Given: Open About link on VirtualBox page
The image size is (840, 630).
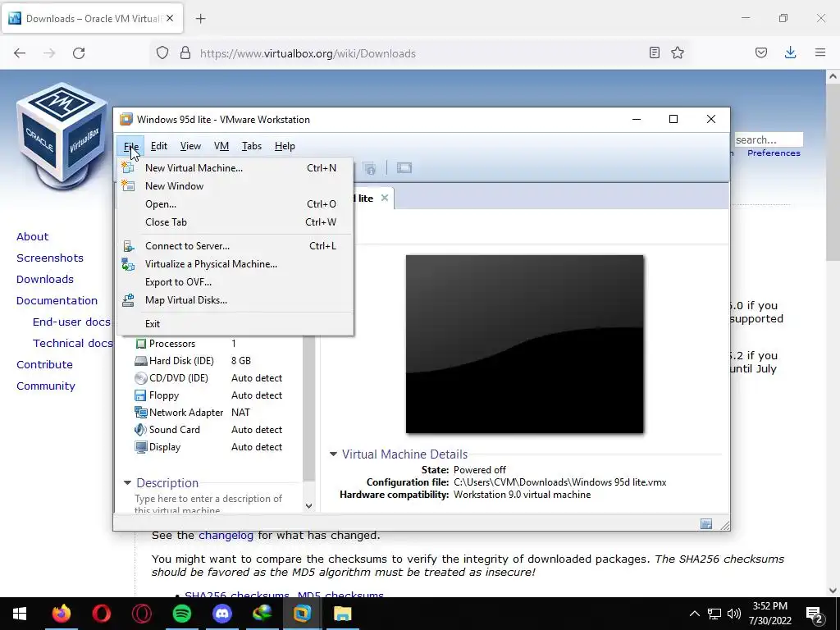Looking at the screenshot, I should 32,237.
